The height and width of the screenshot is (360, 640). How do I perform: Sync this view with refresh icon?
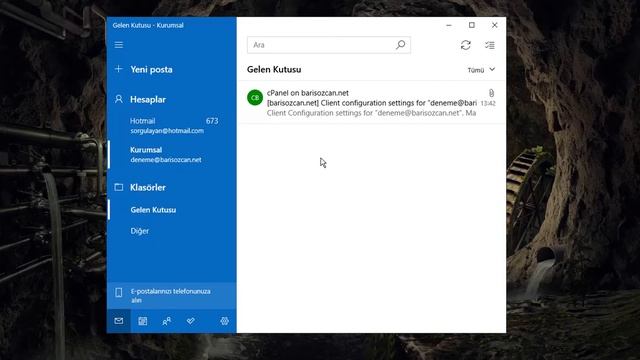pos(466,45)
